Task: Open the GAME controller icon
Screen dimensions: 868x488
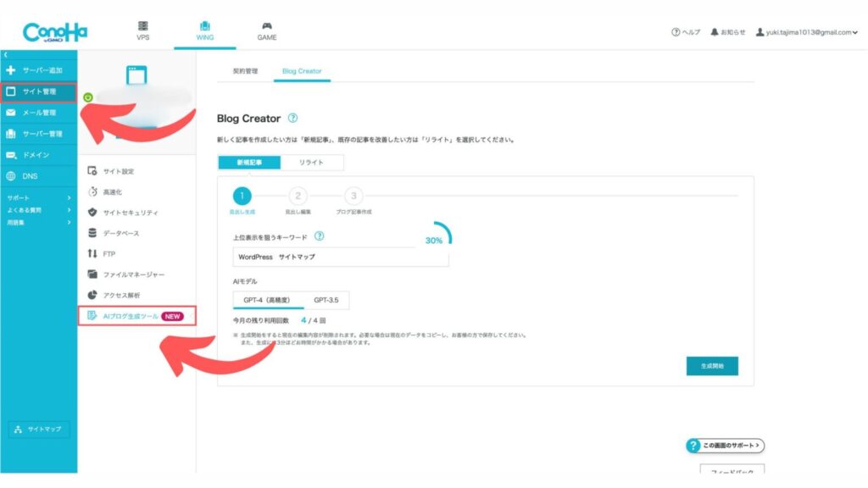Action: click(x=267, y=26)
